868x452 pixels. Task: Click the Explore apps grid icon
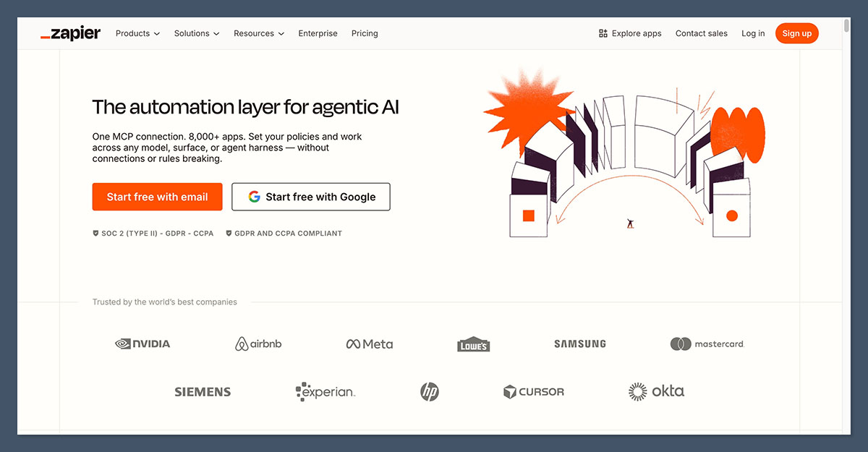[x=603, y=33]
